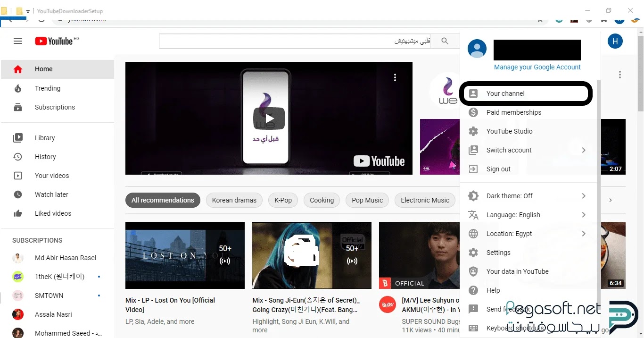Select the Pop Music chip
The height and width of the screenshot is (338, 644).
[x=367, y=200]
